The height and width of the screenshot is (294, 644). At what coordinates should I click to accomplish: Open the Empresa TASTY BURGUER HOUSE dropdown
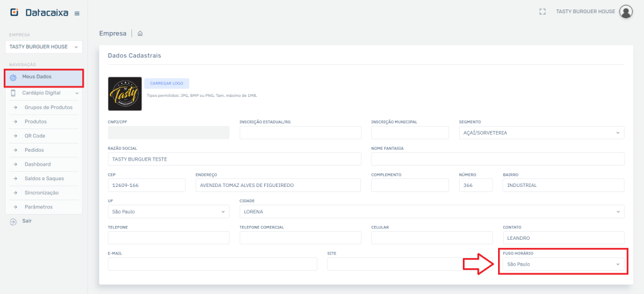(43, 47)
